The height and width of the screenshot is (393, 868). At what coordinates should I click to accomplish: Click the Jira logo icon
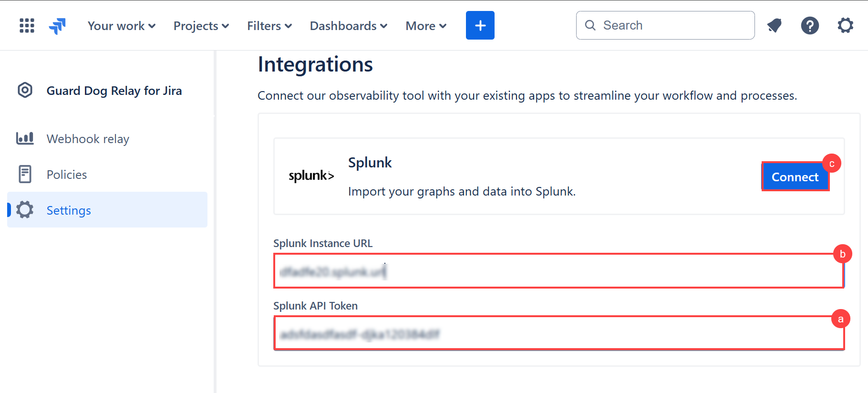57,26
